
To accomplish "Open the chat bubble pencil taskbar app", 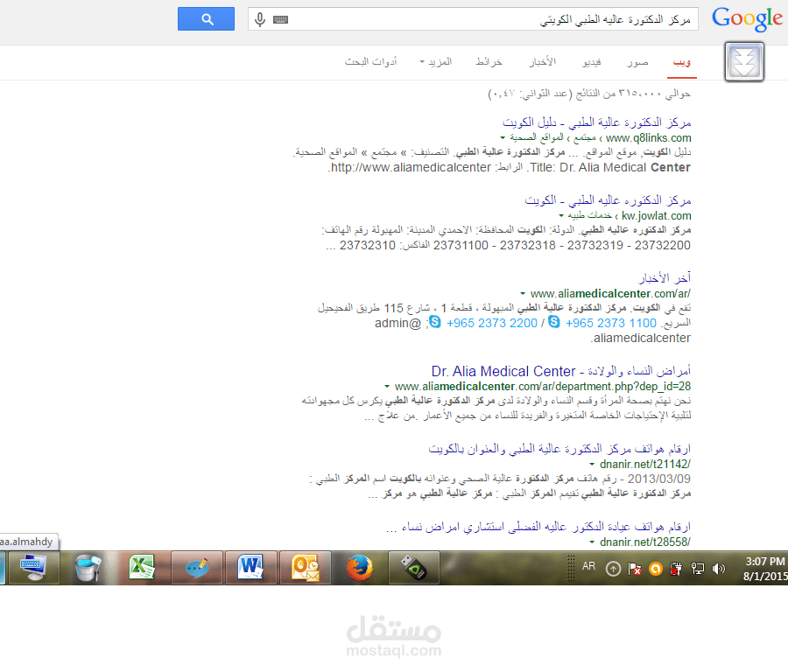I will [196, 568].
